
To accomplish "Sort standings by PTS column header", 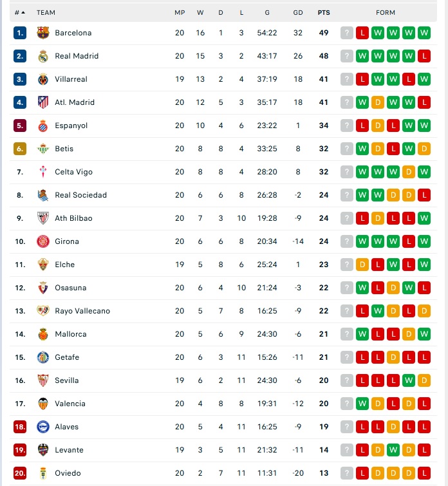I will click(x=323, y=12).
